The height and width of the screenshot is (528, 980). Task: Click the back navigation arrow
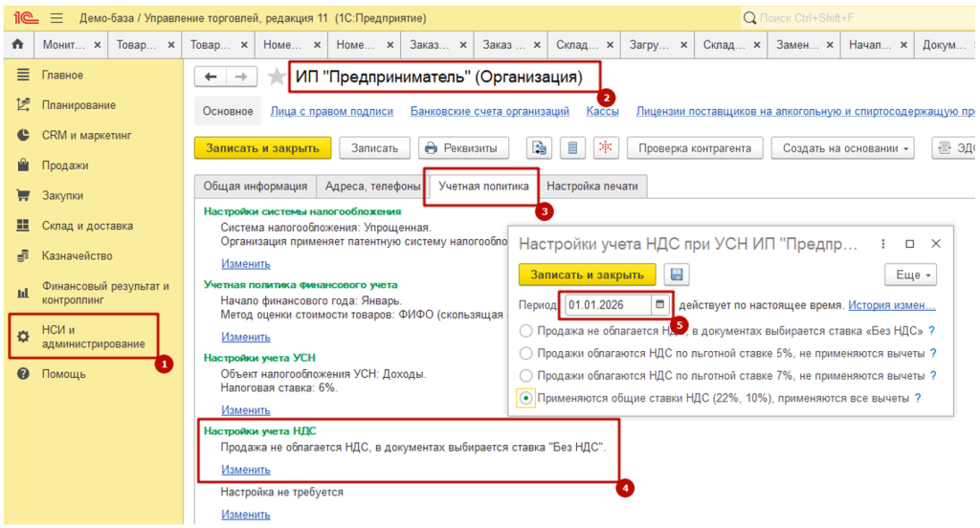[211, 77]
